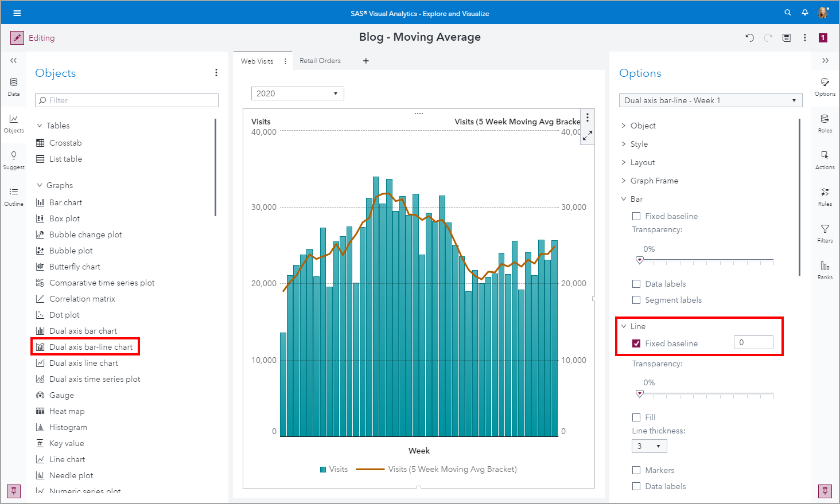Viewport: 840px width, 504px height.
Task: Open the Suggest pane
Action: click(14, 159)
